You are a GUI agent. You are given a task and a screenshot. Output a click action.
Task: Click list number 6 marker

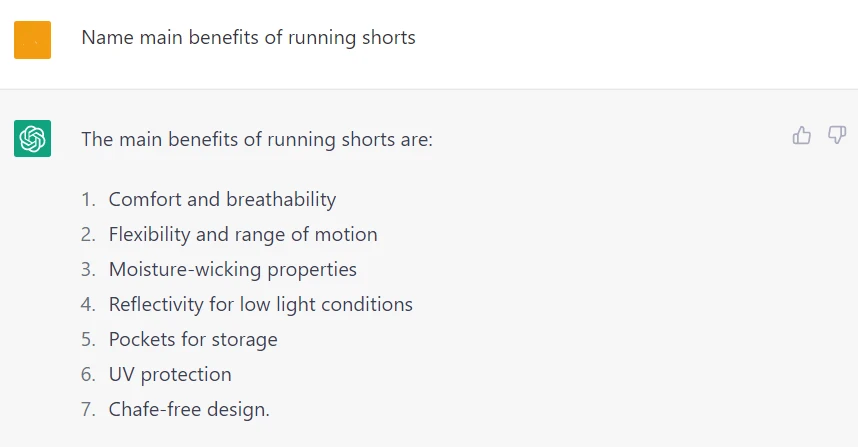tap(88, 374)
